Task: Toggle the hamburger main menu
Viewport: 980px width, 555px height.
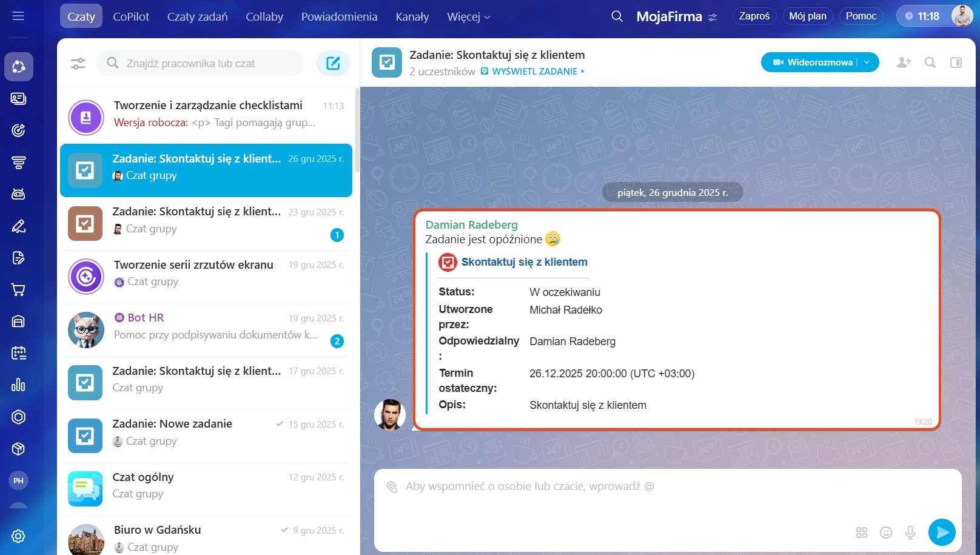Action: [18, 16]
